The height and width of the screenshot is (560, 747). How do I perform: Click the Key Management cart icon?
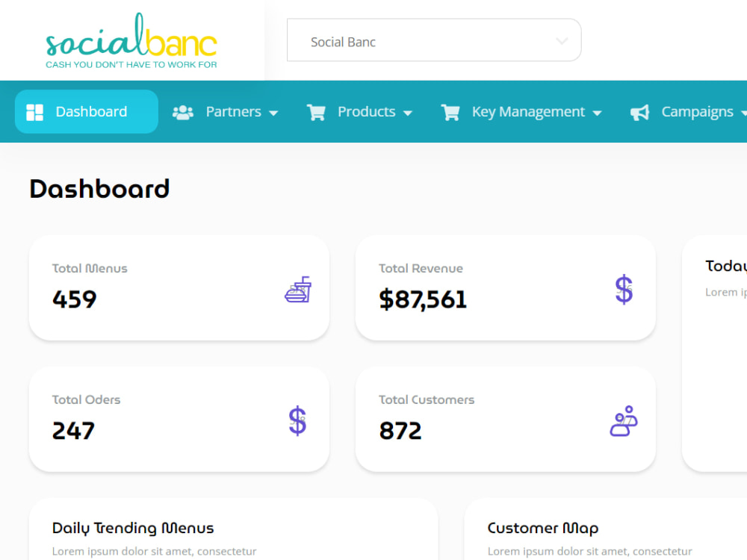pyautogui.click(x=450, y=111)
